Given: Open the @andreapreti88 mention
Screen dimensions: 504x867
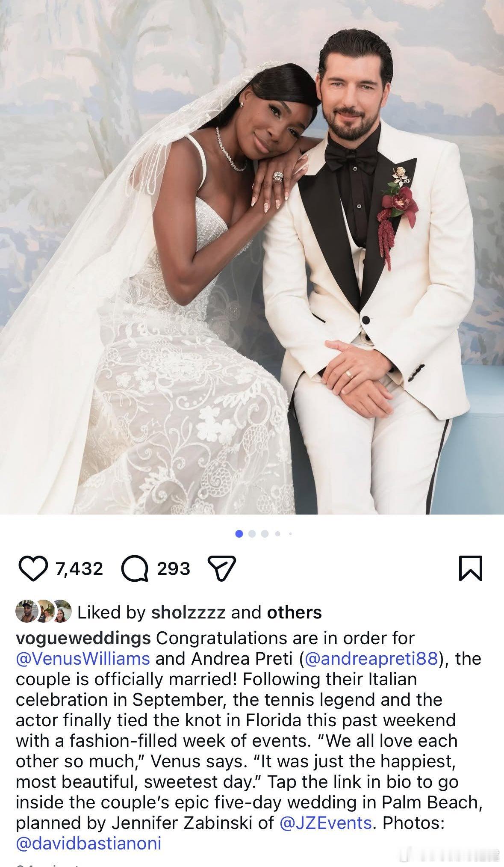Looking at the screenshot, I should (371, 658).
